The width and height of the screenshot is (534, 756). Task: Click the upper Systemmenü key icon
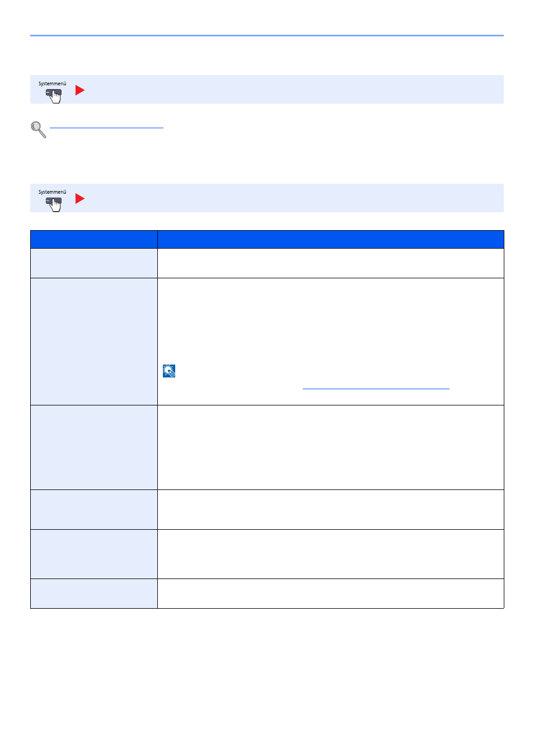pyautogui.click(x=54, y=95)
